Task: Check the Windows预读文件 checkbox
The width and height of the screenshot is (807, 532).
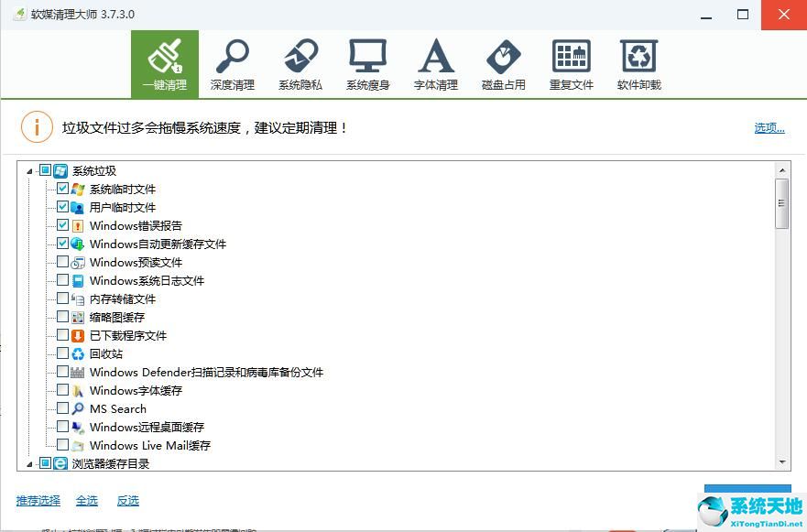Action: coord(62,262)
